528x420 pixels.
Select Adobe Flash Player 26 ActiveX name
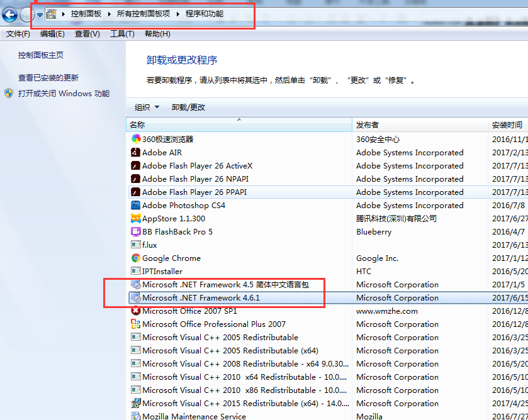coord(198,165)
